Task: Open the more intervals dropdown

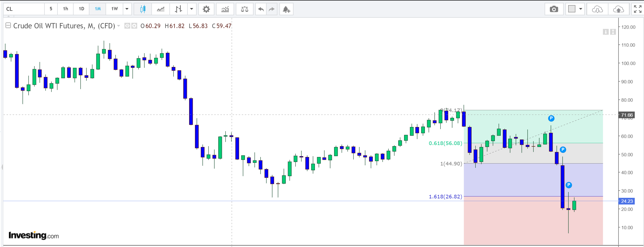Action: coord(127,9)
